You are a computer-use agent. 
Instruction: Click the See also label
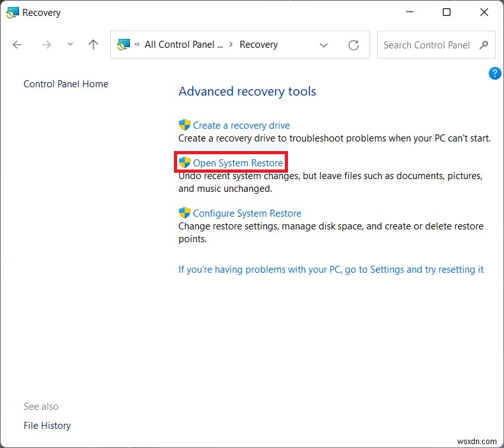point(41,407)
